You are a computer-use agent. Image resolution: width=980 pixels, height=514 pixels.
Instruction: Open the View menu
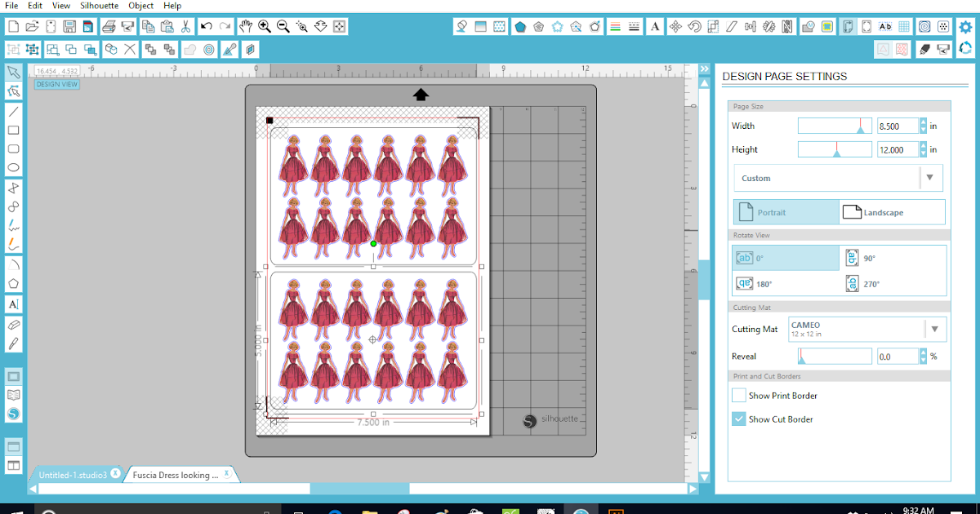tap(61, 6)
